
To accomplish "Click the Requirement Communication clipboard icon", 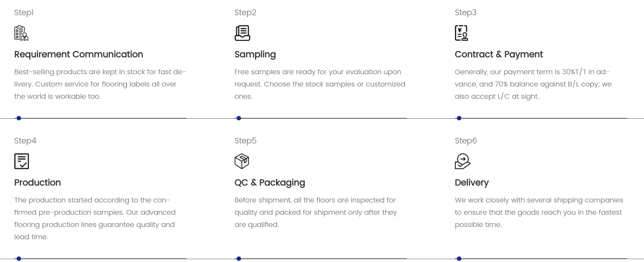I will pos(21,33).
